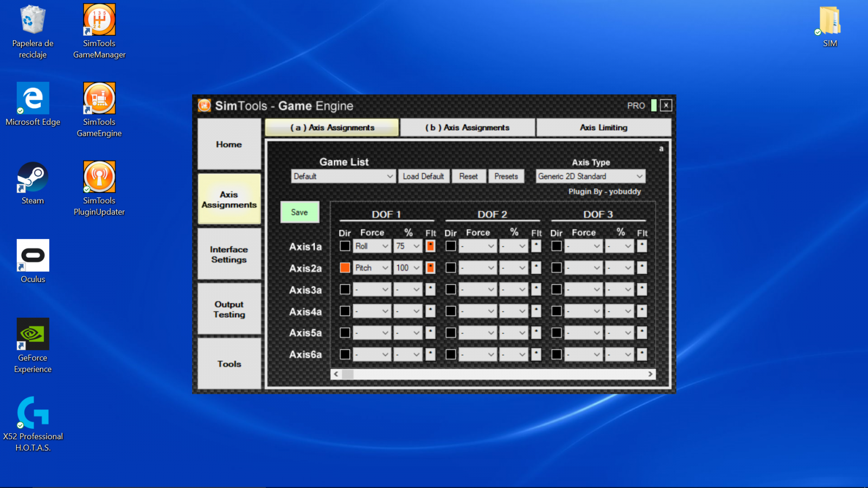868x488 pixels.
Task: Open Interface Settings in the sidebar
Action: (229, 254)
